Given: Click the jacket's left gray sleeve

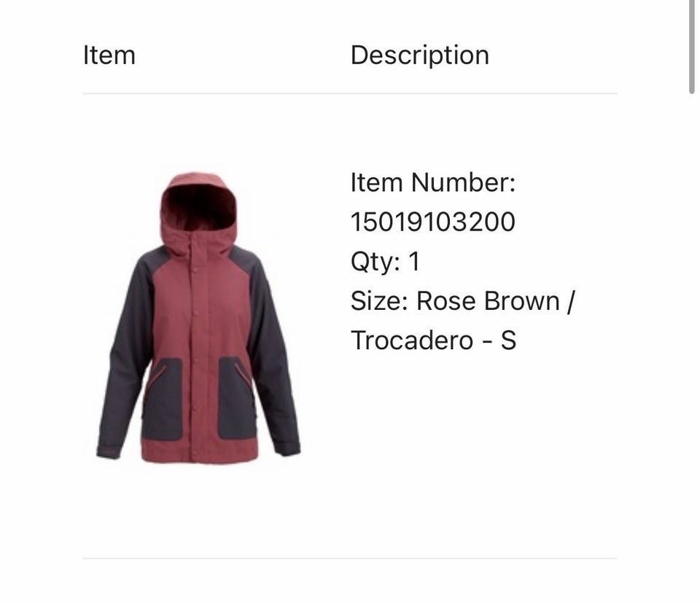Looking at the screenshot, I should (x=126, y=353).
